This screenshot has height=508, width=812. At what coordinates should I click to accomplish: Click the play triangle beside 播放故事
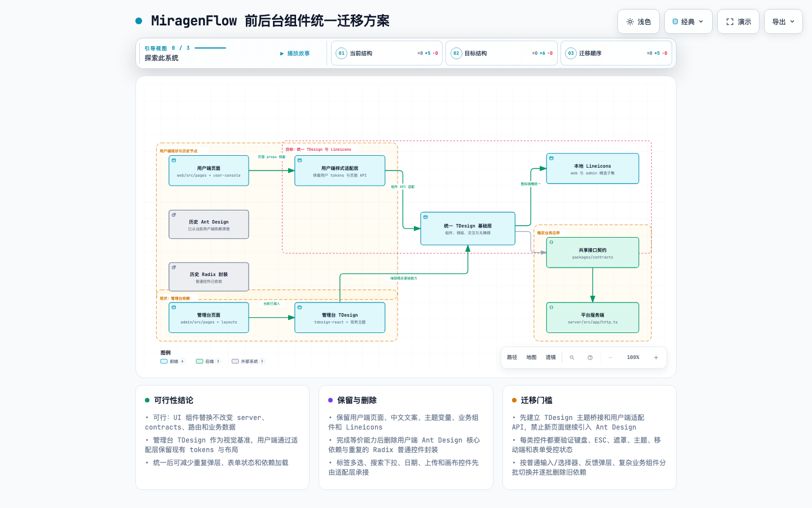point(282,54)
